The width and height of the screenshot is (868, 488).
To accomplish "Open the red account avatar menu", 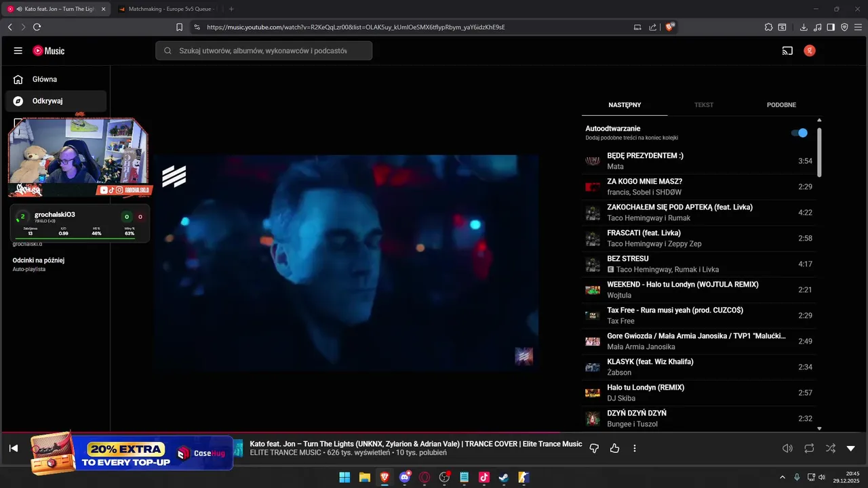I will [x=809, y=51].
